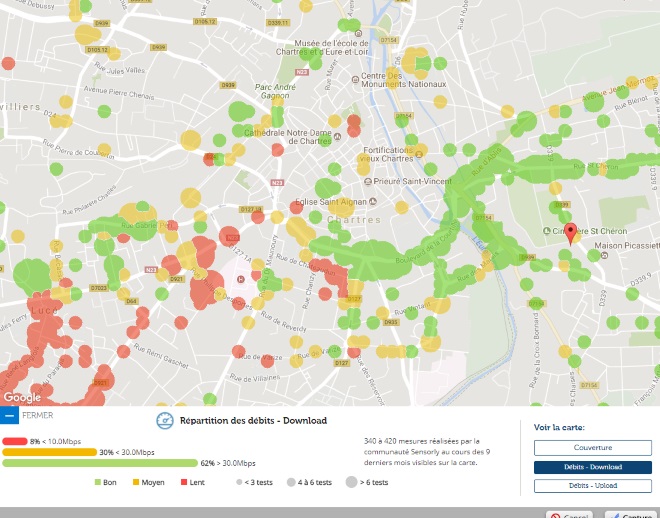Click the D935 road shield
660x518 pixels.
coord(391,322)
